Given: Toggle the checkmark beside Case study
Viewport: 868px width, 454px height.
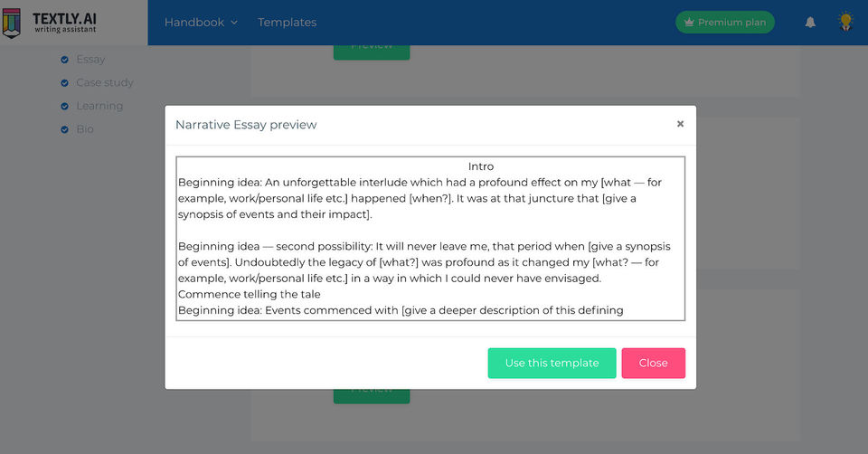Looking at the screenshot, I should click(64, 83).
